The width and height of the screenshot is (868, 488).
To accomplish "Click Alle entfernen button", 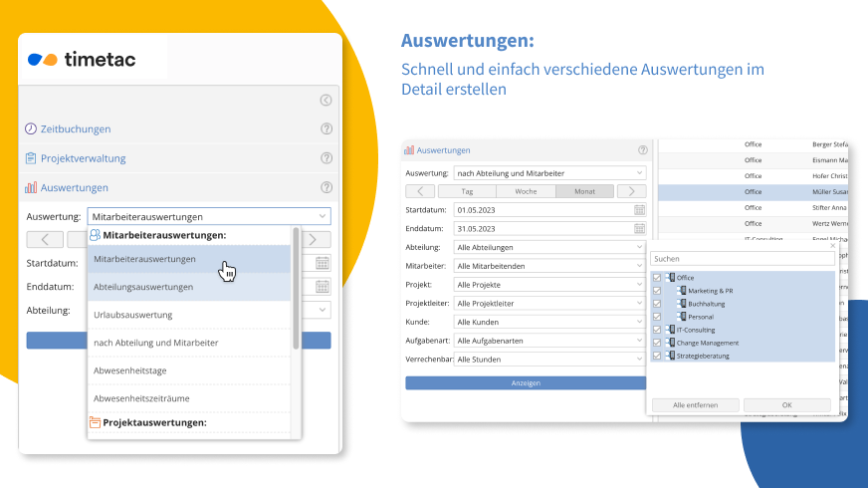I will 695,405.
